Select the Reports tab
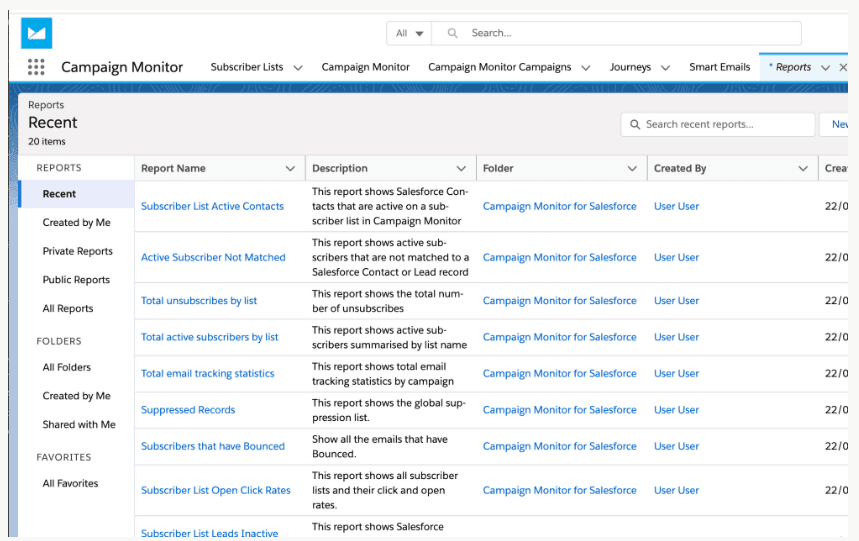This screenshot has width=859, height=541. 793,67
